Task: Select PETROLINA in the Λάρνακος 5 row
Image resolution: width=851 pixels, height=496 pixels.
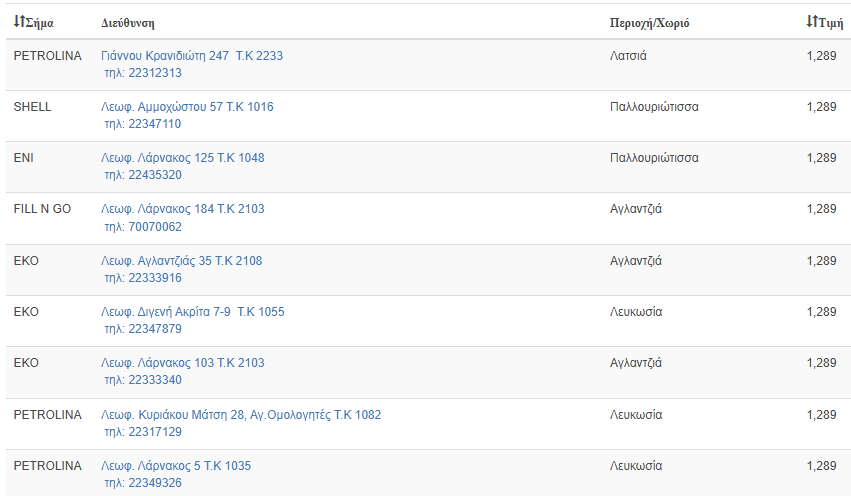Action: pos(48,466)
